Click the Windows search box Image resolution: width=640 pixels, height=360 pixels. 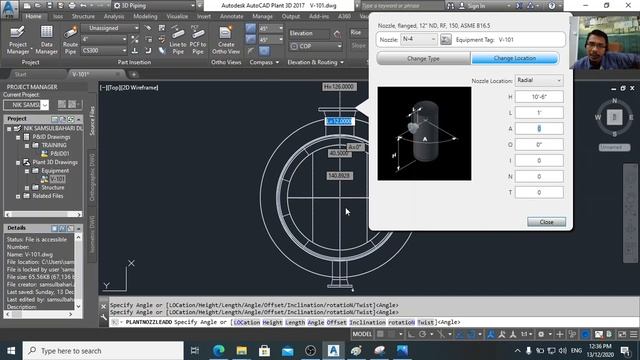click(103, 351)
